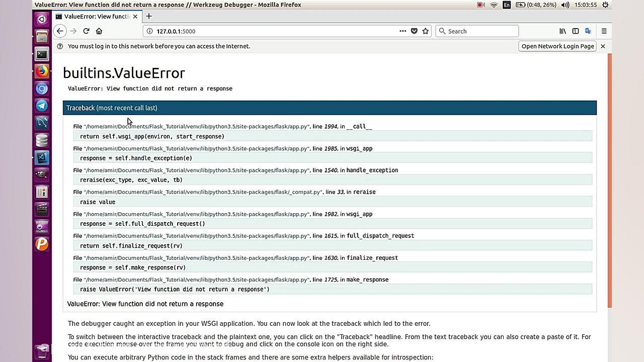Select the ValueError browser tab
The height and width of the screenshot is (362, 644).
pyautogui.click(x=96, y=17)
